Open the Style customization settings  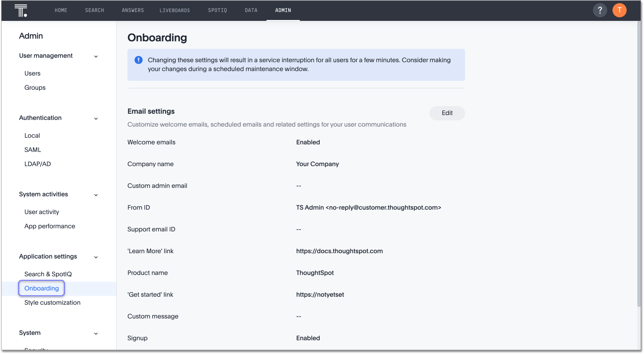tap(52, 302)
